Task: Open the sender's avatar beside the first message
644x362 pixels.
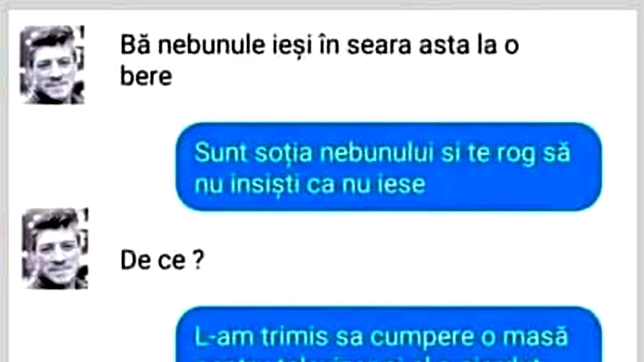Action: [52, 64]
